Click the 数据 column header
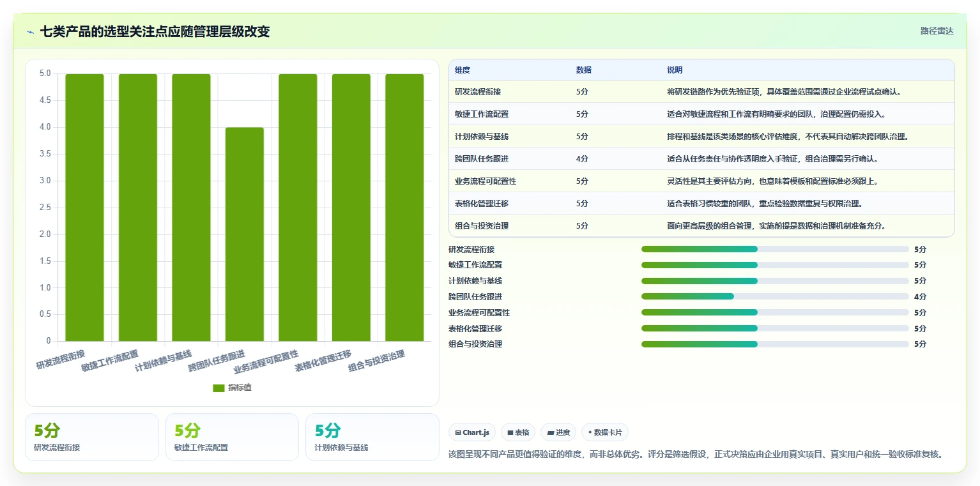 pos(583,70)
